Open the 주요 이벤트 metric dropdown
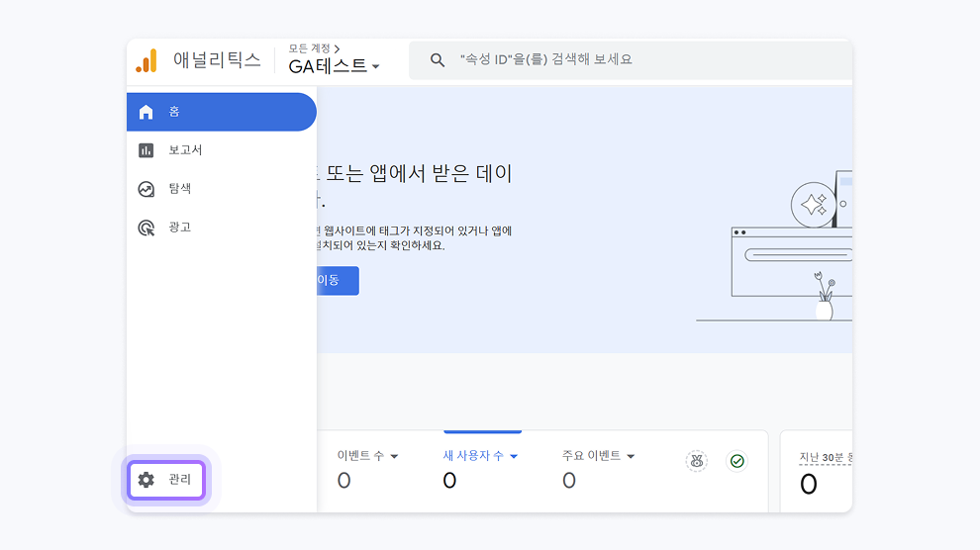 [x=631, y=456]
